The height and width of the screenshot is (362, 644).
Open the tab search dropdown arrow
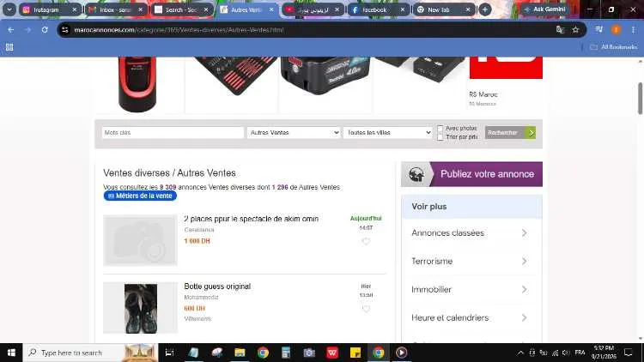click(x=9, y=9)
